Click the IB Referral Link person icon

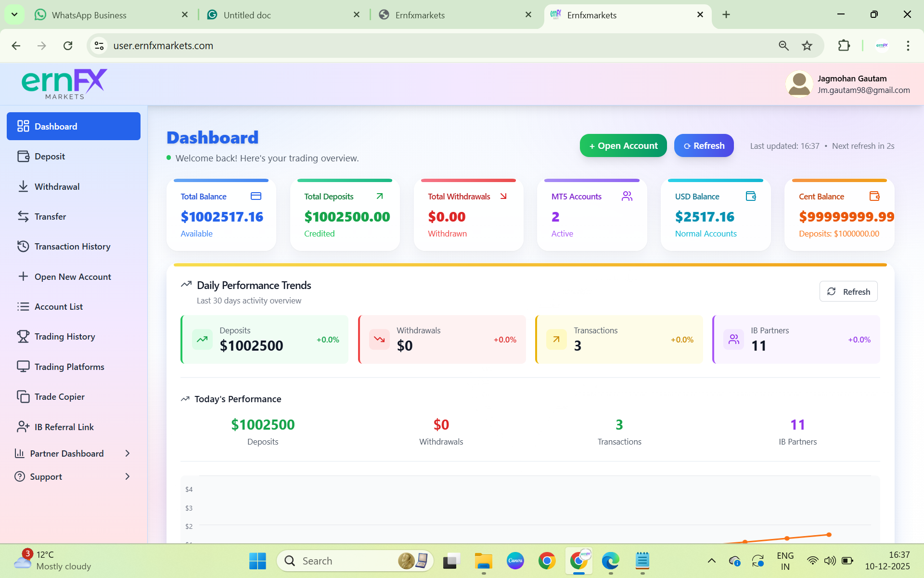tap(23, 427)
